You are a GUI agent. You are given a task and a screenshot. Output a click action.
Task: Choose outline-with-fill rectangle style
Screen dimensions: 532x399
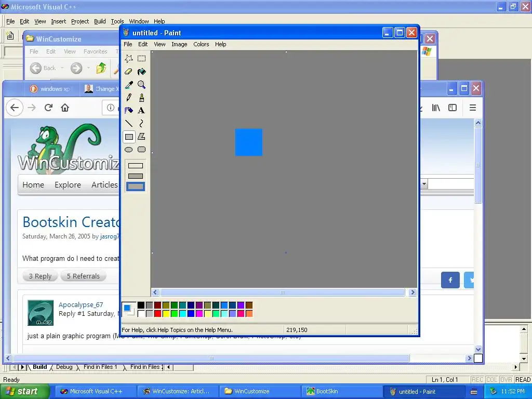click(136, 176)
